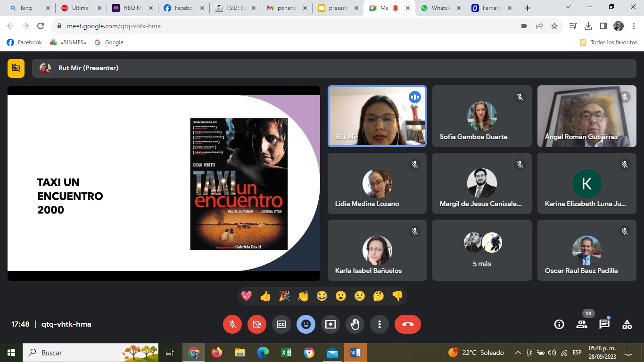Viewport: 644px width, 362px height.
Task: Send the thumbs down reaction
Action: (x=397, y=296)
